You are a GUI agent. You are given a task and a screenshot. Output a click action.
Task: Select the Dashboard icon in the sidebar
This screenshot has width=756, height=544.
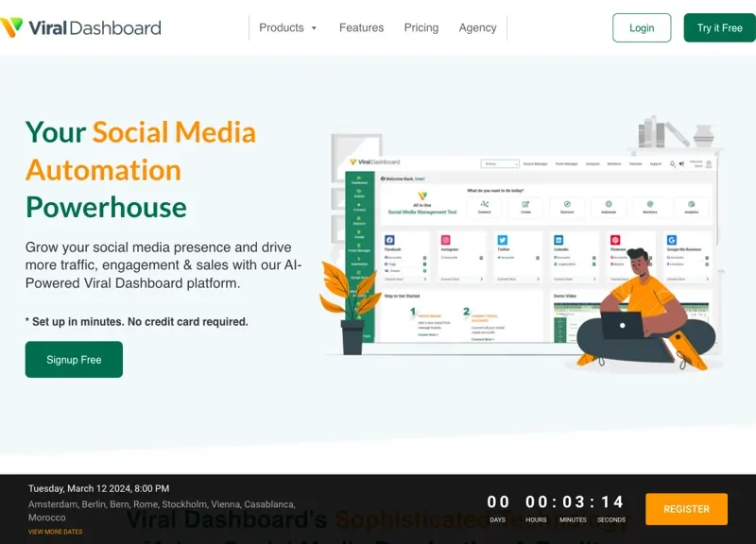coord(358,180)
